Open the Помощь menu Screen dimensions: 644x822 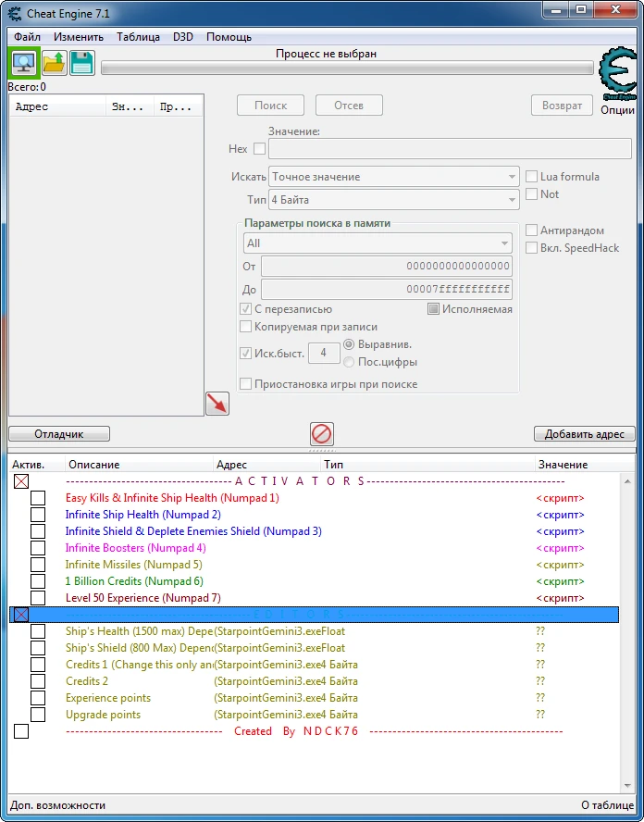pyautogui.click(x=229, y=37)
